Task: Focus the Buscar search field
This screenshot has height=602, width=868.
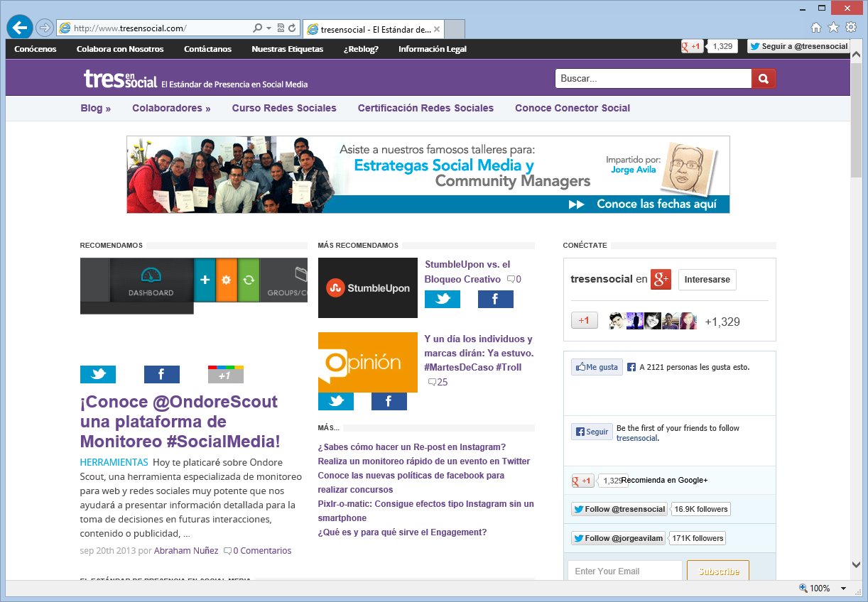Action: [x=653, y=79]
